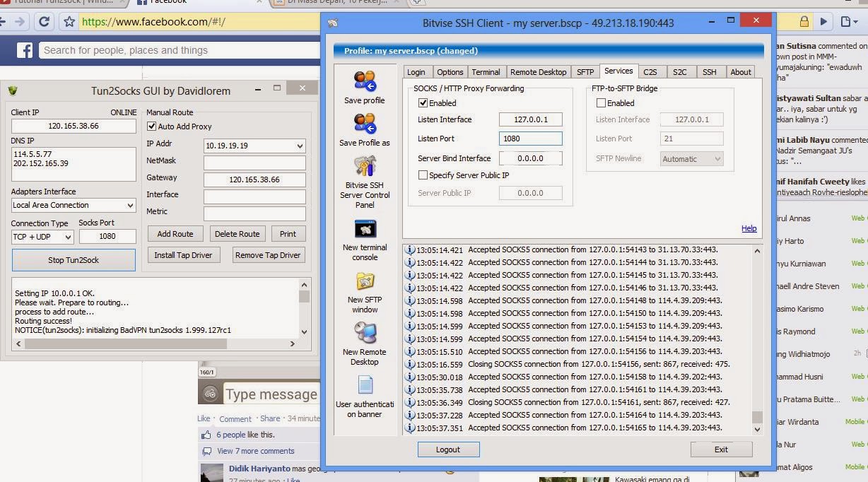The height and width of the screenshot is (482, 868).
Task: Click Remove Tap Driver button
Action: (269, 255)
